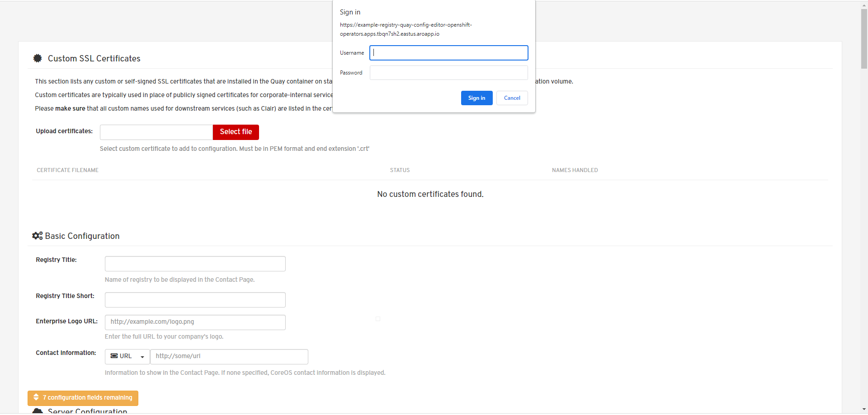The height and width of the screenshot is (415, 868).
Task: Click the scrollbar down arrow
Action: click(x=864, y=410)
